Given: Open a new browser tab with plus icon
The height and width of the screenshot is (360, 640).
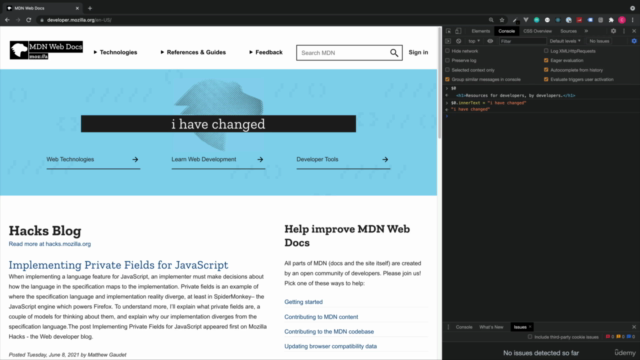Looking at the screenshot, I should click(90, 8).
